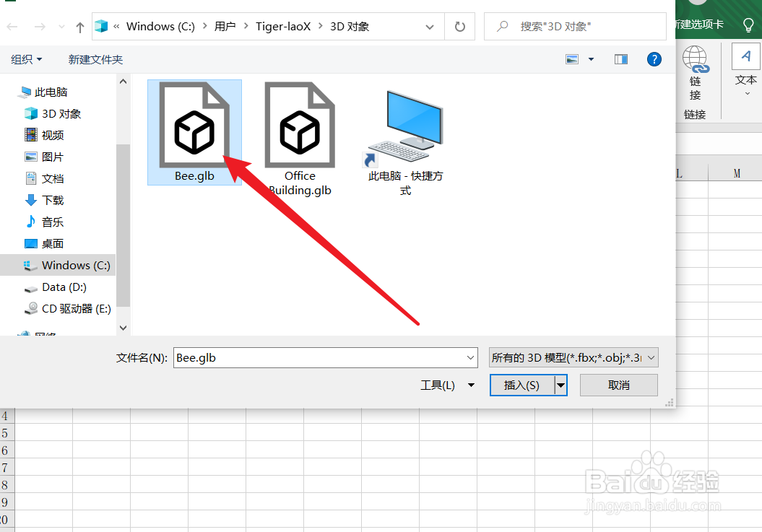This screenshot has width=762, height=532.
Task: Refresh the 3D 对象 folder listing
Action: (460, 26)
